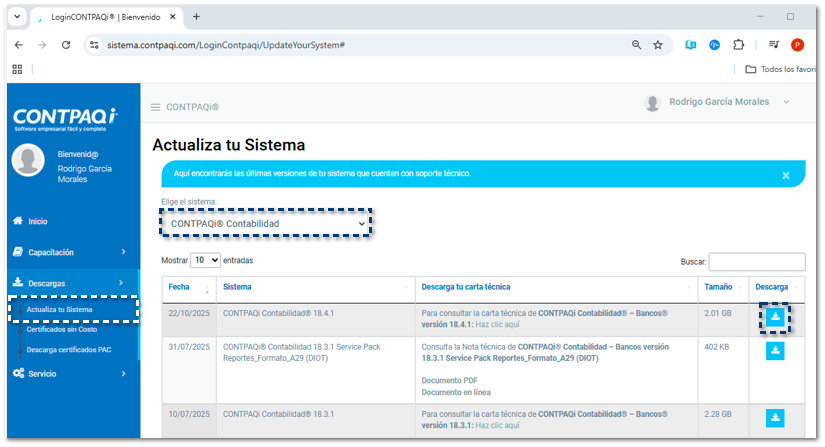The image size is (825, 447).
Task: Expand the Servicio sidebar section
Action: click(70, 374)
